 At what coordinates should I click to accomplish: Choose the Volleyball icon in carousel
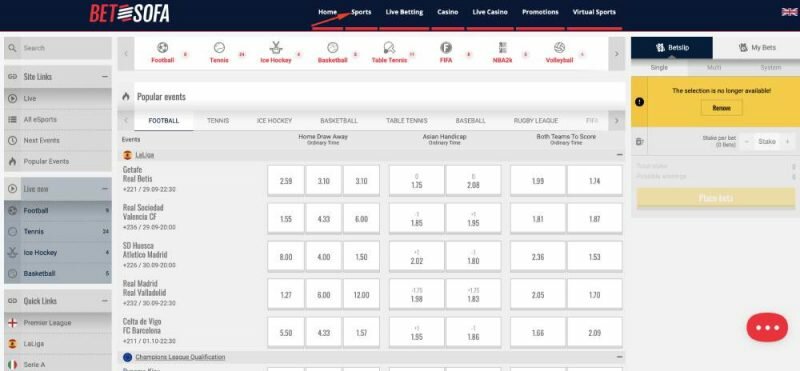point(559,48)
